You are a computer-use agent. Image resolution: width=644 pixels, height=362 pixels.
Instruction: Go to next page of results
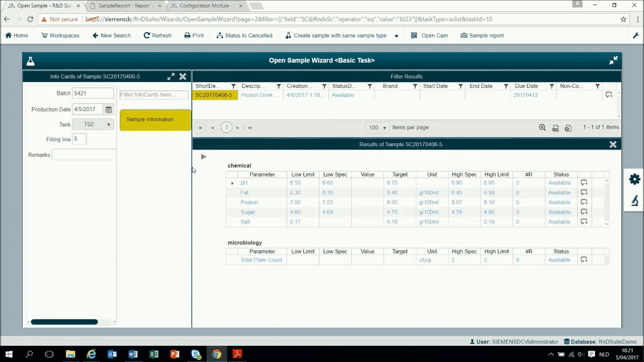[x=238, y=128]
